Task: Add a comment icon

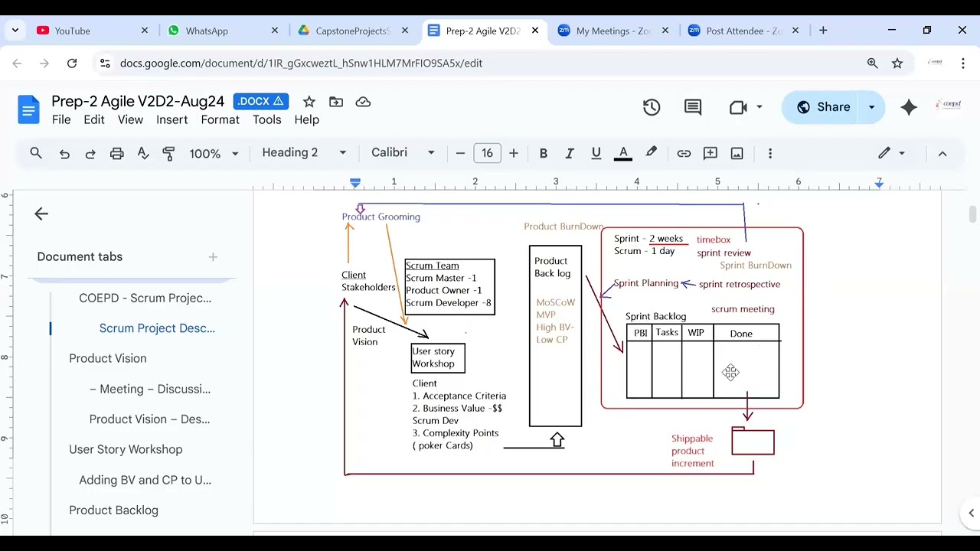Action: (x=710, y=154)
